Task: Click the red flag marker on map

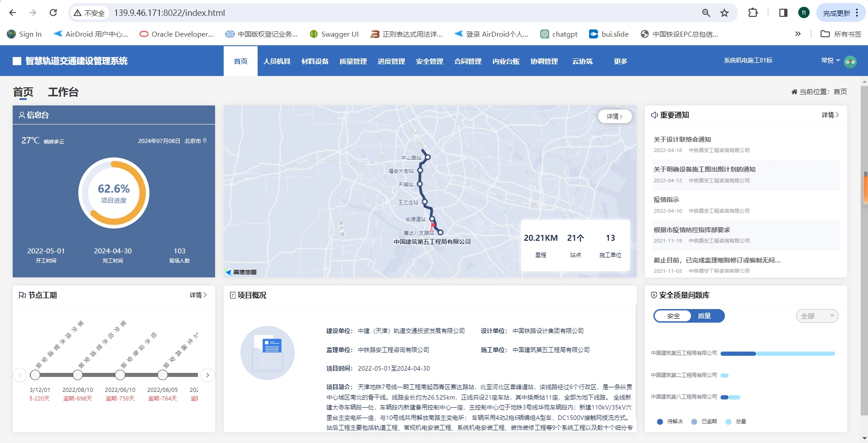Action: [433, 226]
